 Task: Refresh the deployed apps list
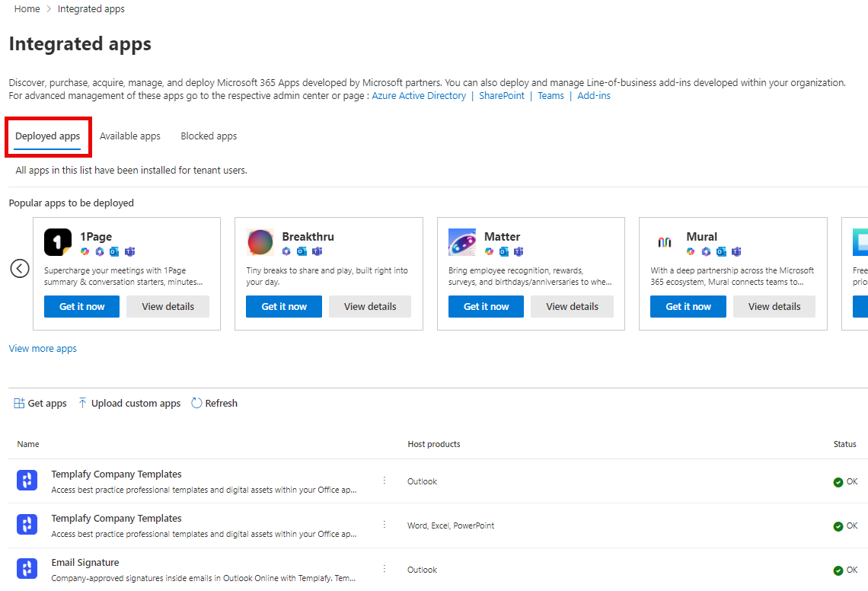point(214,403)
